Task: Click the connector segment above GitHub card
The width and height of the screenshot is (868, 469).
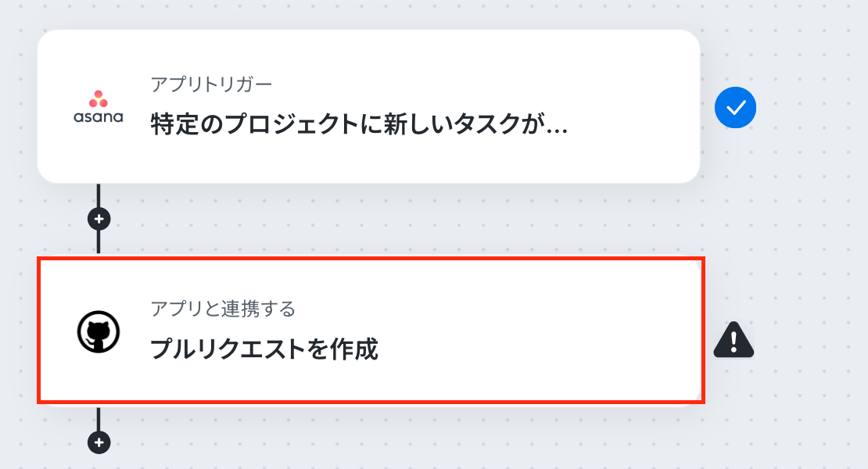Action: 99,242
